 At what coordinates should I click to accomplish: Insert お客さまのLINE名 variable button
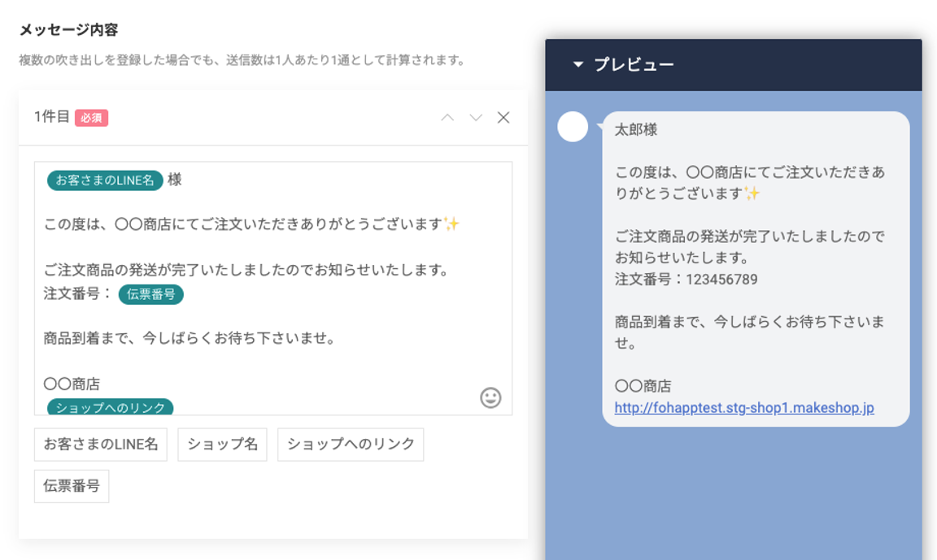point(100,444)
